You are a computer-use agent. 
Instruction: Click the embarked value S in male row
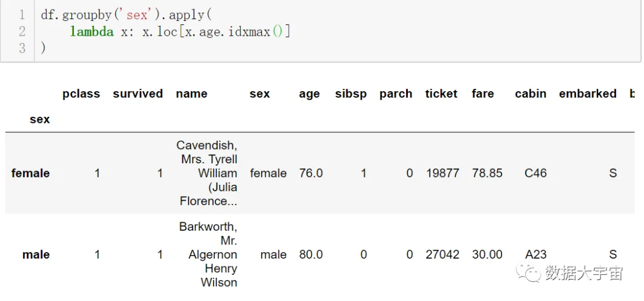(x=613, y=255)
